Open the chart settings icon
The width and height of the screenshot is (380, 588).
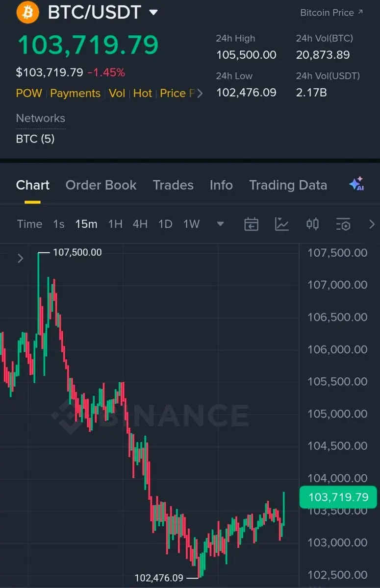tap(343, 224)
